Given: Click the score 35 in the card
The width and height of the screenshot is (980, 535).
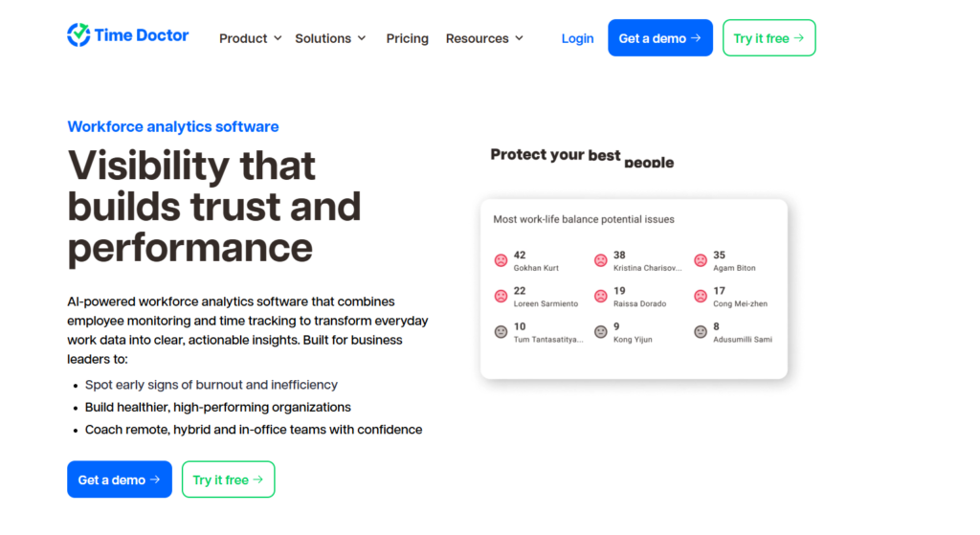Looking at the screenshot, I should (720, 255).
